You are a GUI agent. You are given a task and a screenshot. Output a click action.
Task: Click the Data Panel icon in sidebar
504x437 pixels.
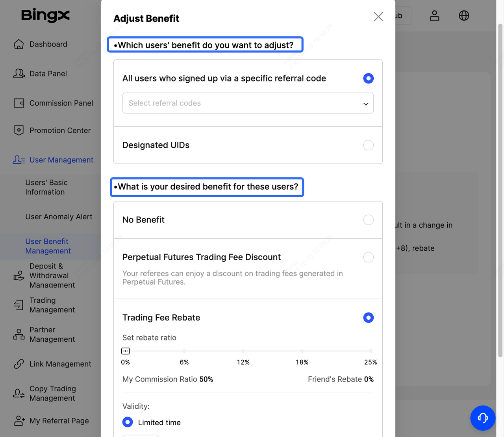[19, 74]
